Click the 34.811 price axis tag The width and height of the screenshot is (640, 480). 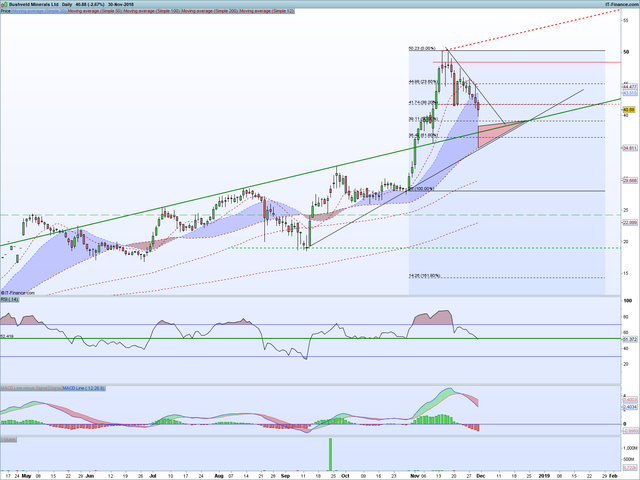coord(629,148)
